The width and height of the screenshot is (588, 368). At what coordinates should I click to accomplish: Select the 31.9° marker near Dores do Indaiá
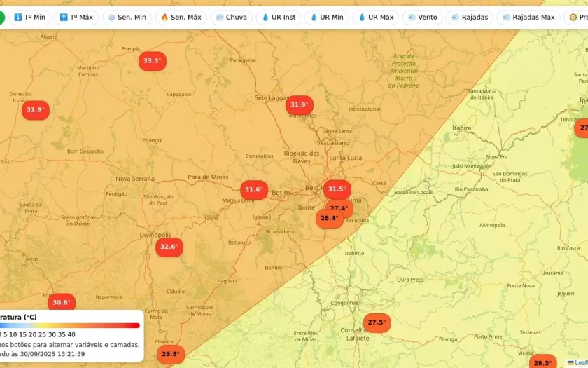click(35, 110)
